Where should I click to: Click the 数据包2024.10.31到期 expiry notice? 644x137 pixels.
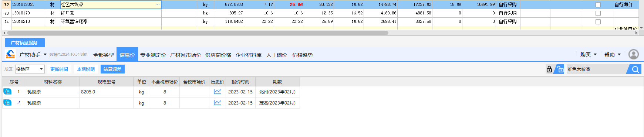[x=68, y=55]
